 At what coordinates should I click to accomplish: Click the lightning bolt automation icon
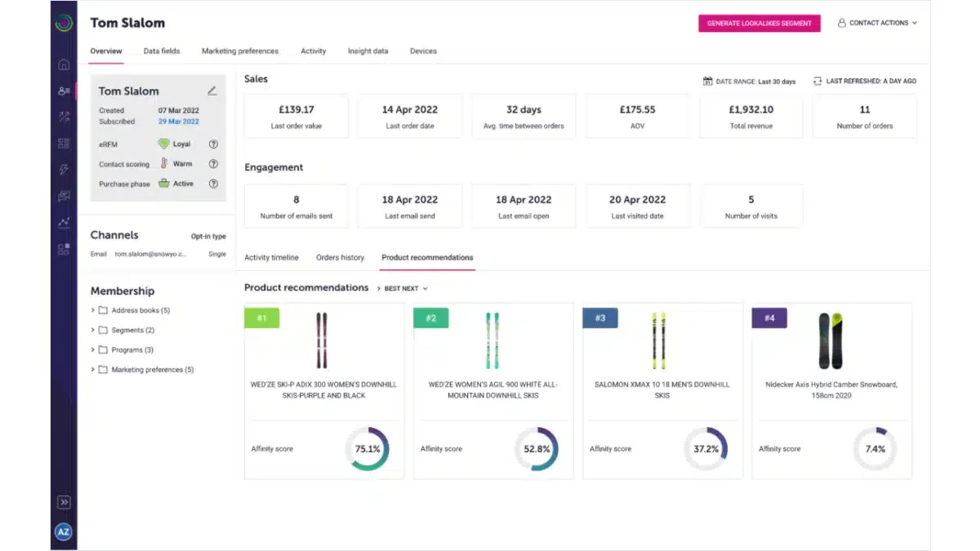coord(64,170)
